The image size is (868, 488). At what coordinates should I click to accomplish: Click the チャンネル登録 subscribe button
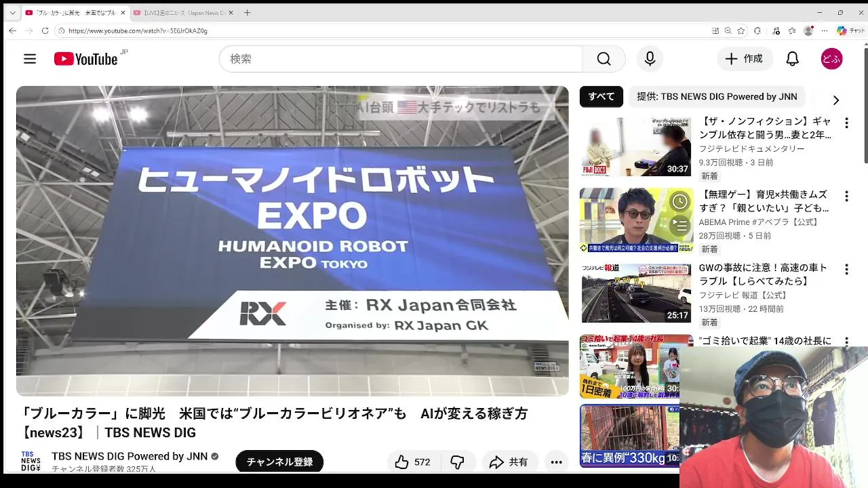pyautogui.click(x=279, y=462)
